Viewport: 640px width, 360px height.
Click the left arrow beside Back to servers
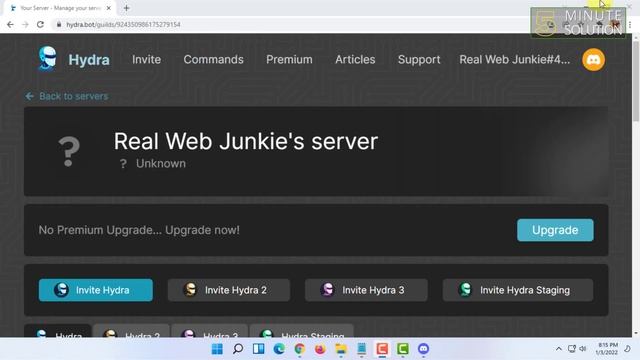[x=29, y=96]
